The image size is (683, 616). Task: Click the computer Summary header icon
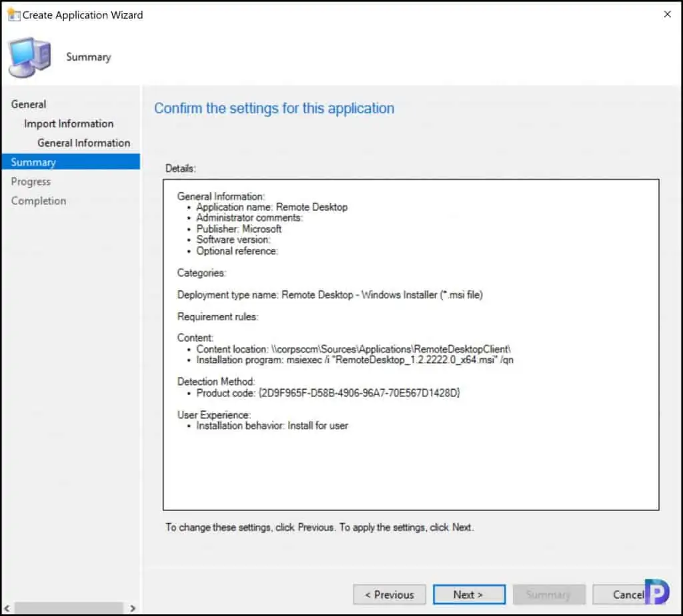pyautogui.click(x=29, y=57)
